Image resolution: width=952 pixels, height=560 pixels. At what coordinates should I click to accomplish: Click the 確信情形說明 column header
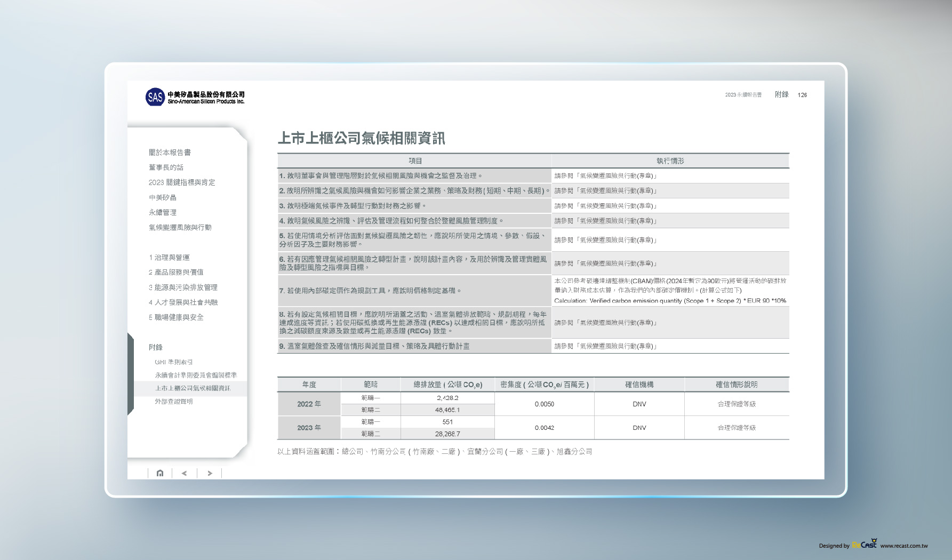point(737,385)
